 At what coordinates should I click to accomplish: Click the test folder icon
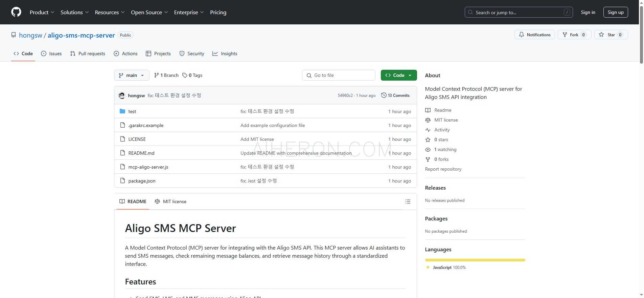(x=122, y=111)
